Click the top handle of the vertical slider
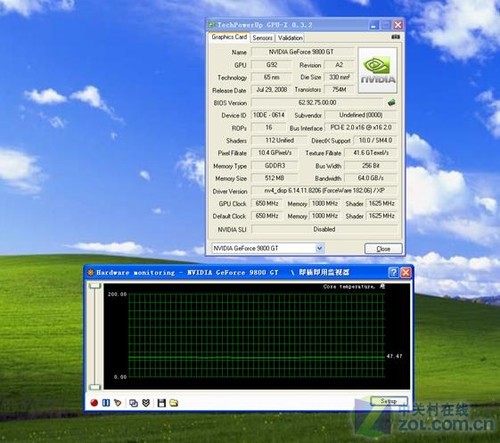The image size is (500, 443). 95,286
